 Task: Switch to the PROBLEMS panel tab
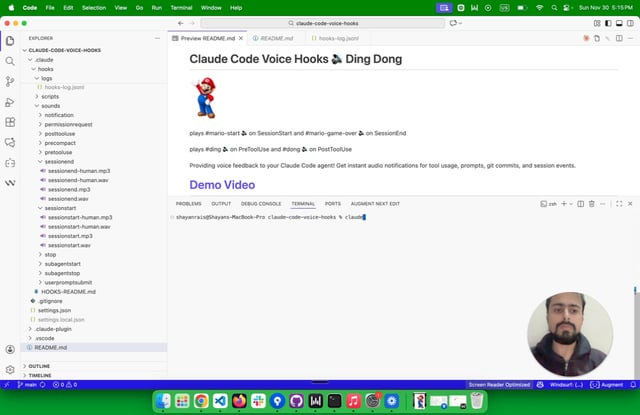point(189,204)
